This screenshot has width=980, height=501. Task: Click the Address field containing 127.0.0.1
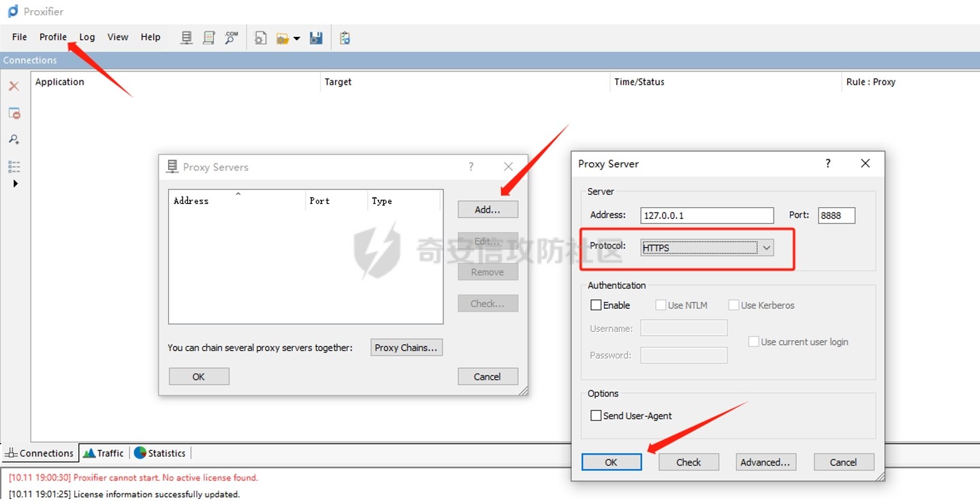(x=707, y=215)
